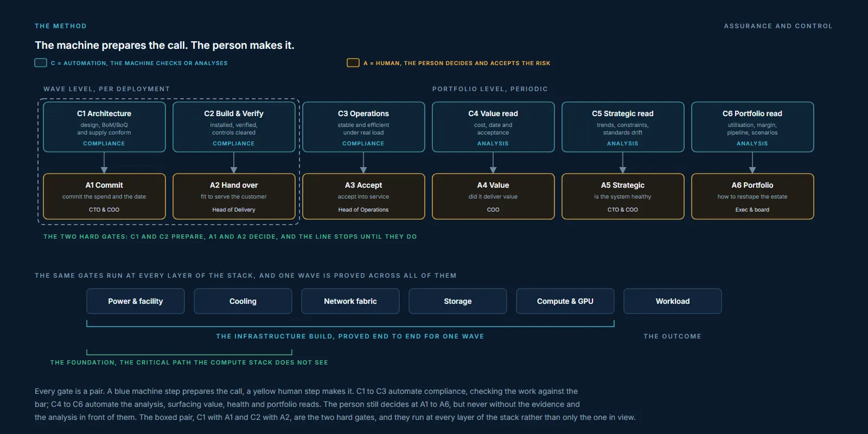868x434 pixels.
Task: Click the 'THE SAME GATES RUN AT EVERY LAYER' heading
Action: (x=246, y=276)
